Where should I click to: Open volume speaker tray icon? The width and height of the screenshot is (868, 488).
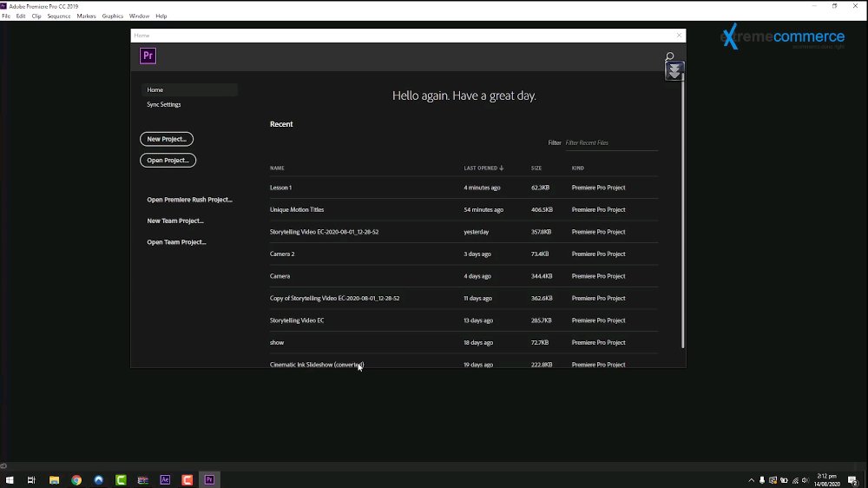tap(806, 480)
